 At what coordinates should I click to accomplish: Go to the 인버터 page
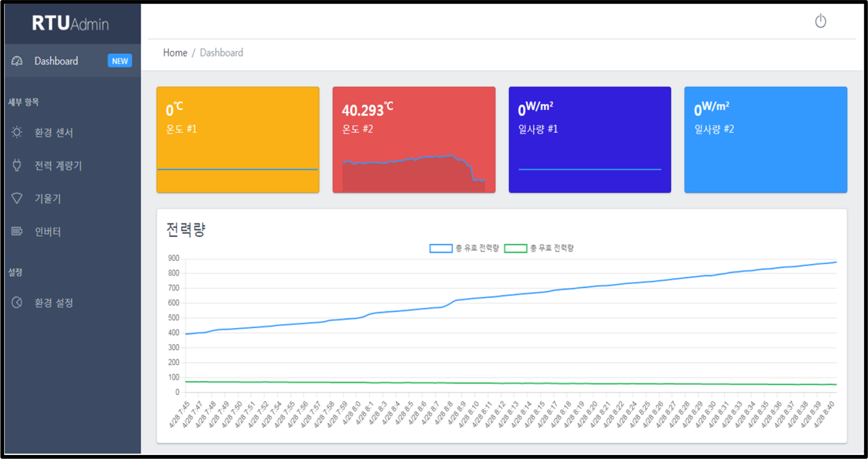click(x=48, y=232)
